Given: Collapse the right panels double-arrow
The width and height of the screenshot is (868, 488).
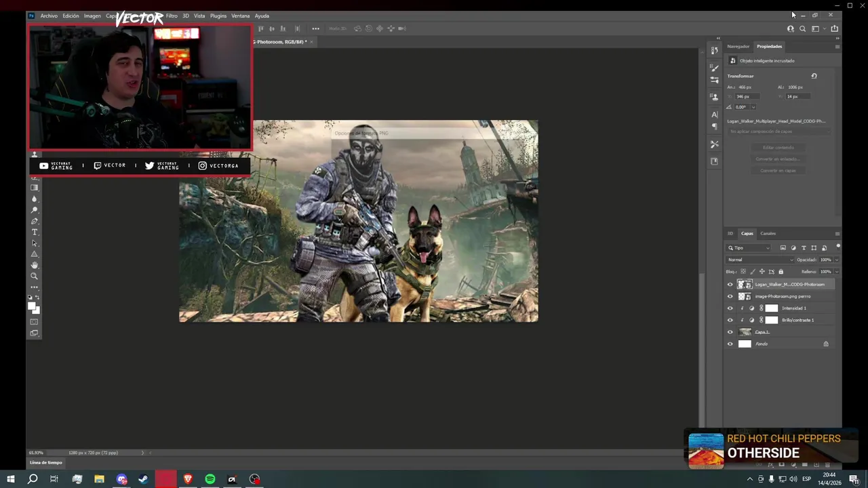Looking at the screenshot, I should coord(837,38).
